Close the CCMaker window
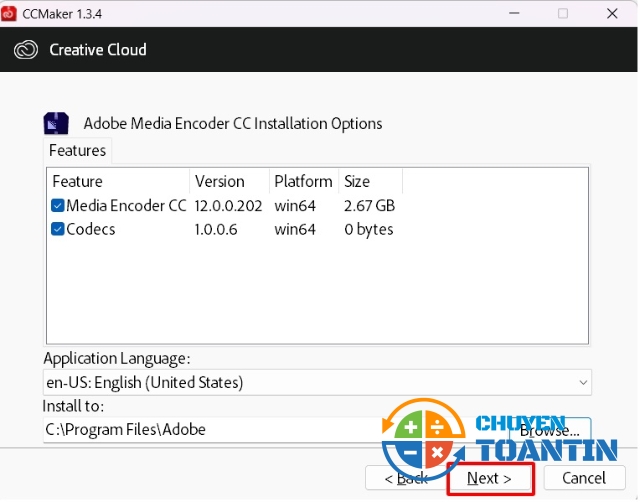This screenshot has height=502, width=640. [613, 13]
